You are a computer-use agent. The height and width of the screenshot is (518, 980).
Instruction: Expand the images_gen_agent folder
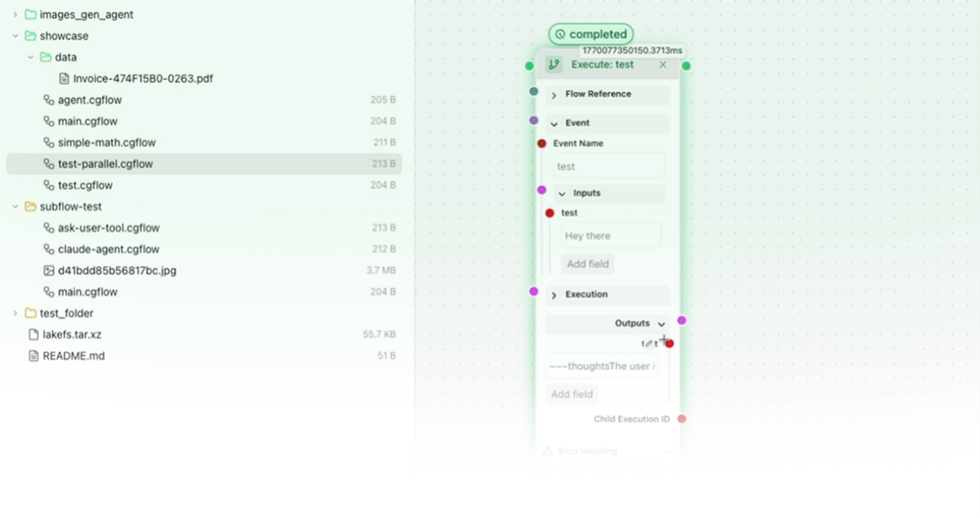point(15,15)
